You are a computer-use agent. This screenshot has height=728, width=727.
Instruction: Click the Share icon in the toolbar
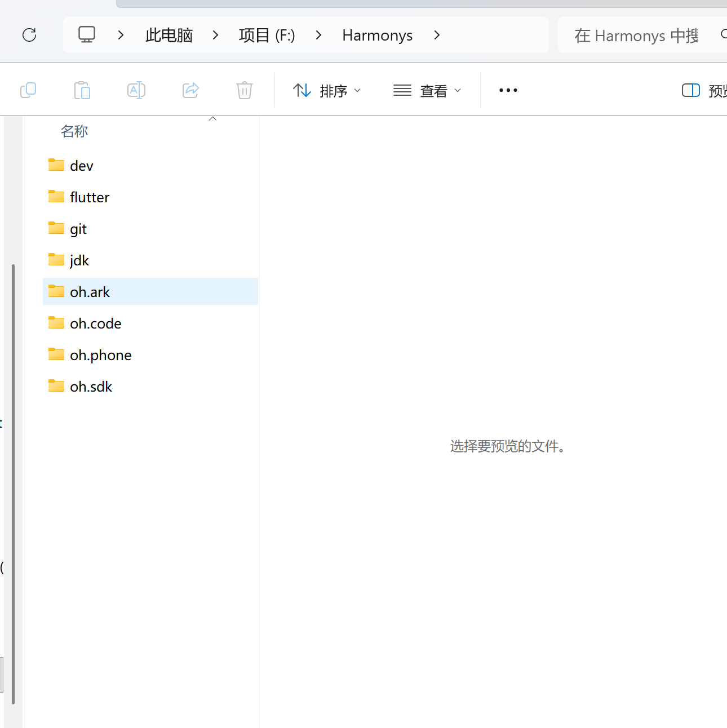tap(190, 90)
